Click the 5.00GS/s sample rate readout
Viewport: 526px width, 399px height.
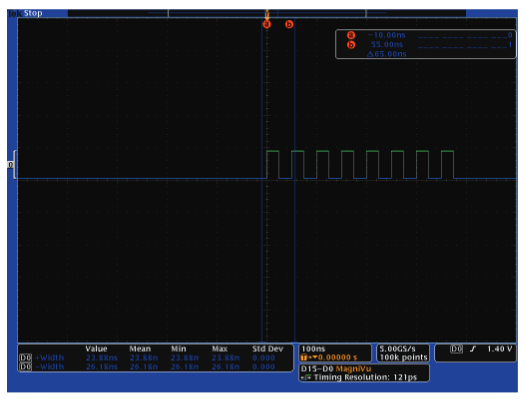pyautogui.click(x=398, y=349)
